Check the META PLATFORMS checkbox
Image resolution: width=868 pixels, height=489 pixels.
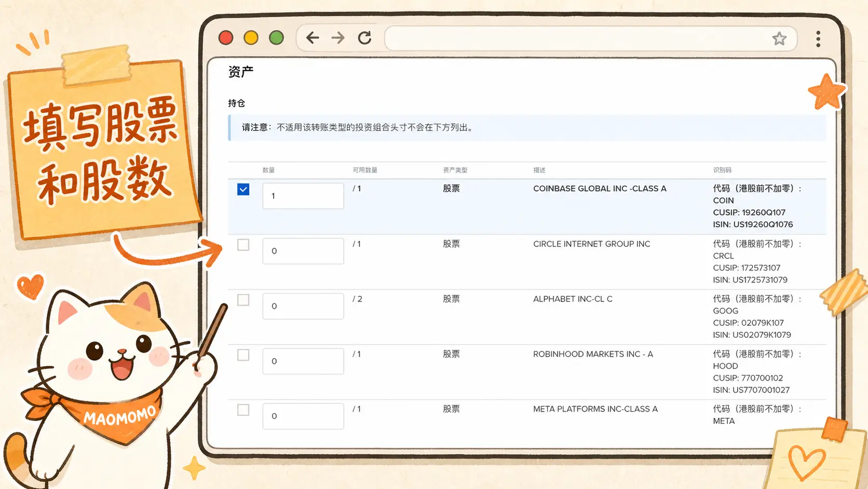click(x=243, y=410)
